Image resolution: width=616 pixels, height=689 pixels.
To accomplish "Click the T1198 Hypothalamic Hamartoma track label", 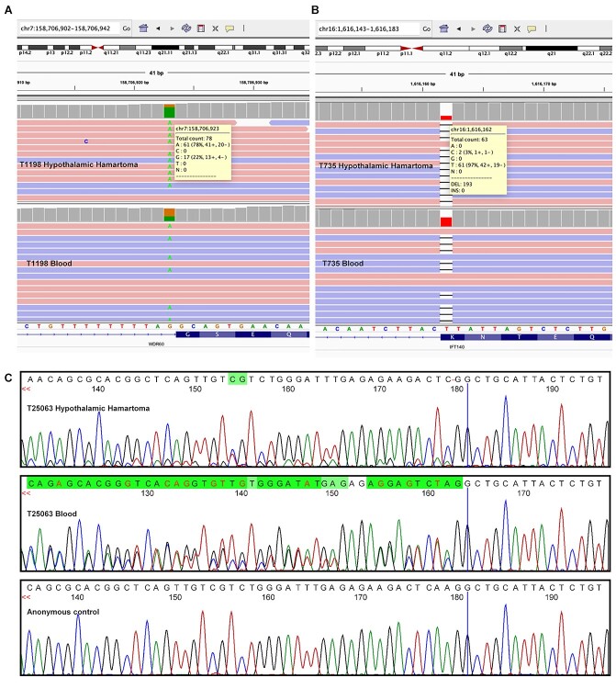I will [79, 164].
